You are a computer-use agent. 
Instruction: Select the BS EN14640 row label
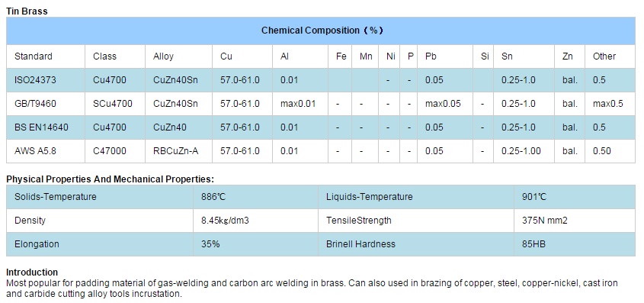(41, 127)
